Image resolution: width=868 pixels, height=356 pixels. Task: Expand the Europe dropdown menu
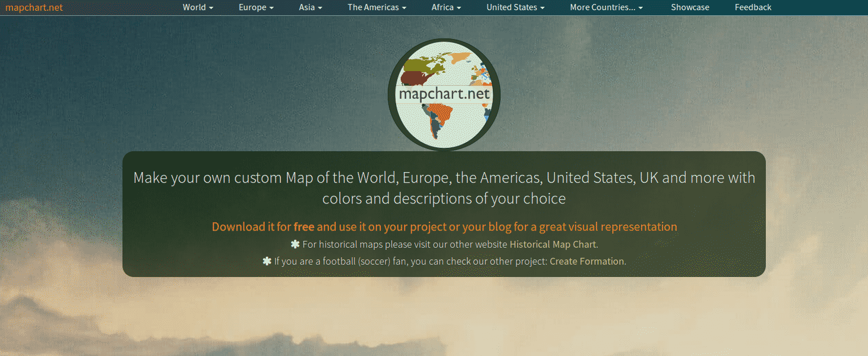pyautogui.click(x=256, y=7)
